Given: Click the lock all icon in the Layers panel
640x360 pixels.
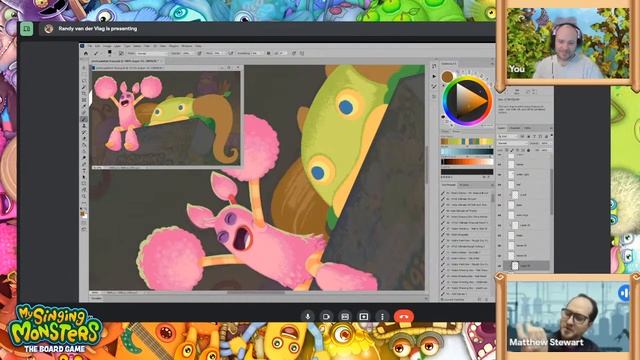Looking at the screenshot, I should click(528, 150).
